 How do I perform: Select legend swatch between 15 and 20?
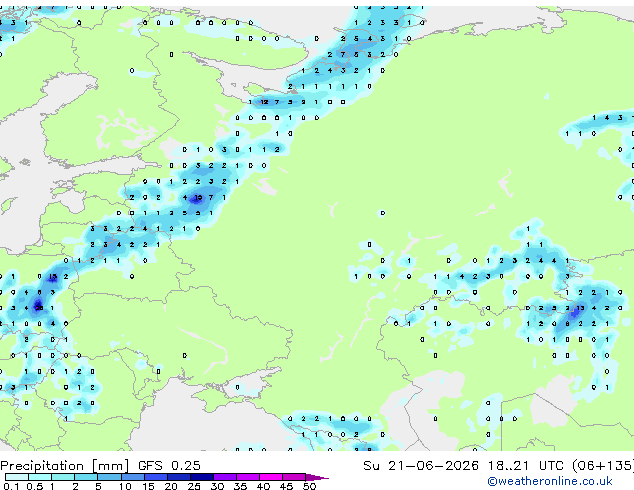[x=156, y=477]
